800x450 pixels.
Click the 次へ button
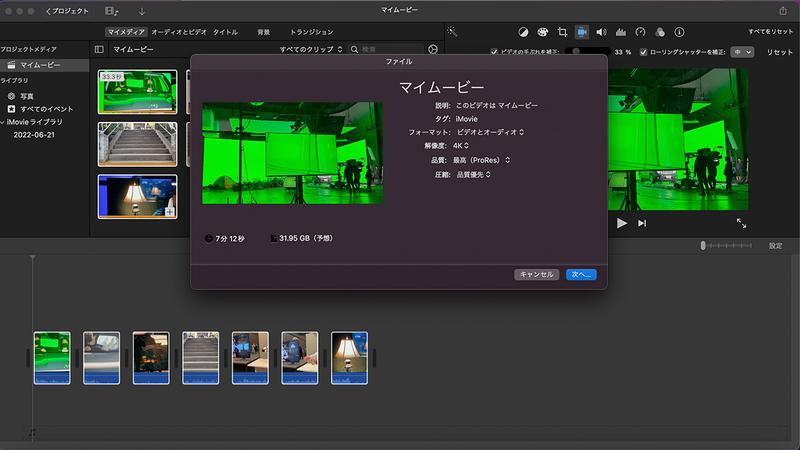coord(581,274)
